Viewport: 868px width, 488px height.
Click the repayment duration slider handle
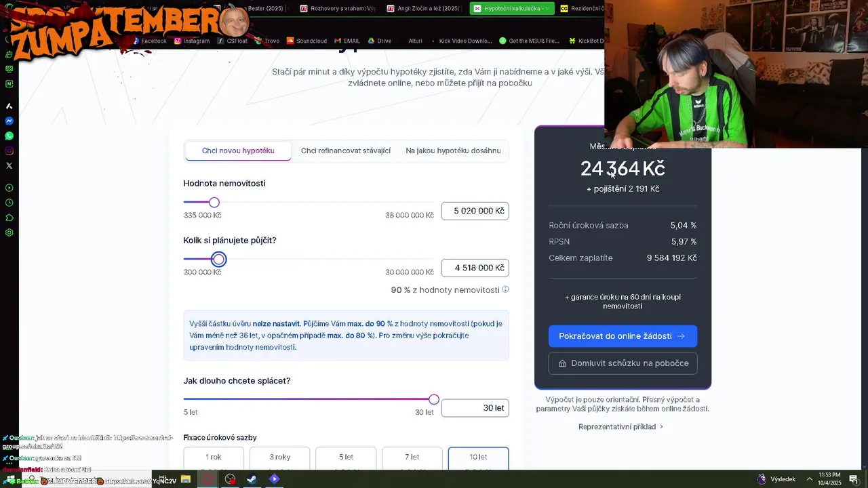click(x=434, y=400)
